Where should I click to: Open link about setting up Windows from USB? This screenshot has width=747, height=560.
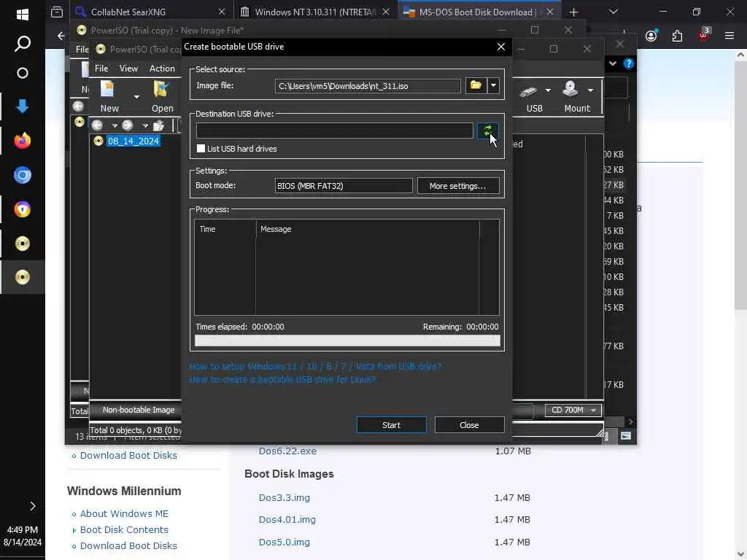coord(315,366)
